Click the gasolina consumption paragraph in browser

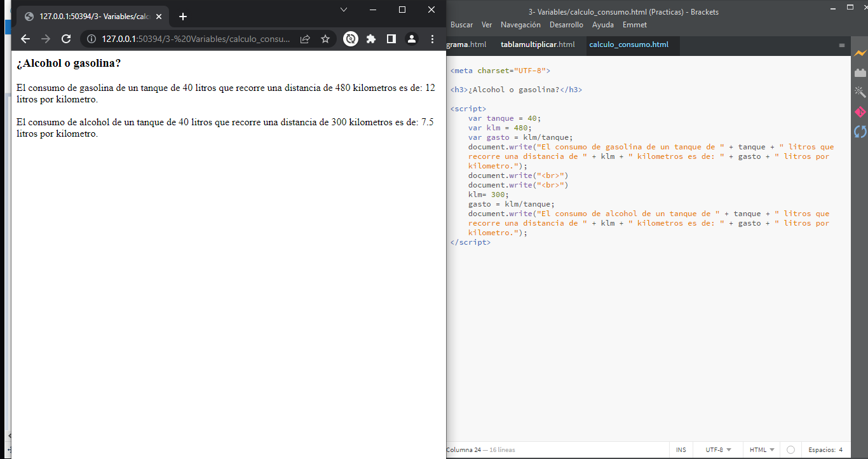pos(226,93)
